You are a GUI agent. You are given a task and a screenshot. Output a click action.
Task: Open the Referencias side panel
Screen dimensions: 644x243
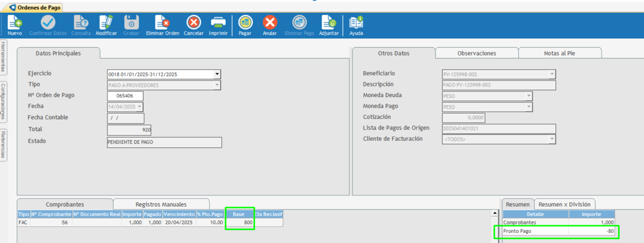coord(3,144)
